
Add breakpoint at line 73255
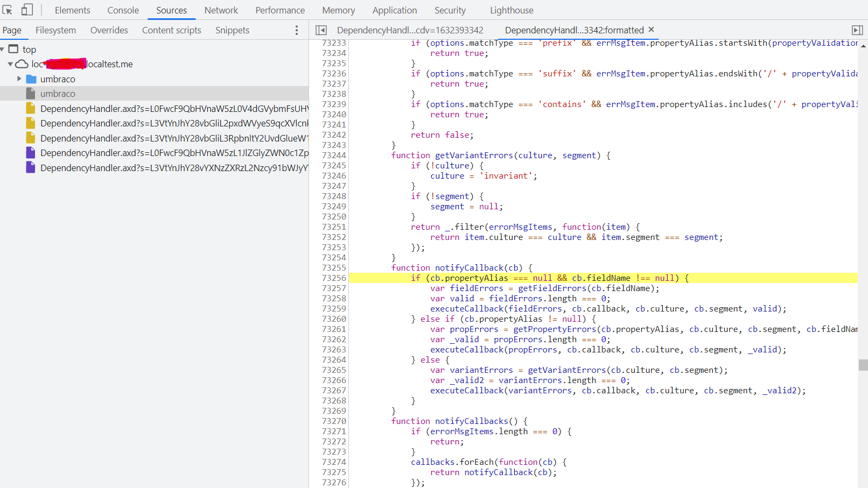[x=334, y=268]
